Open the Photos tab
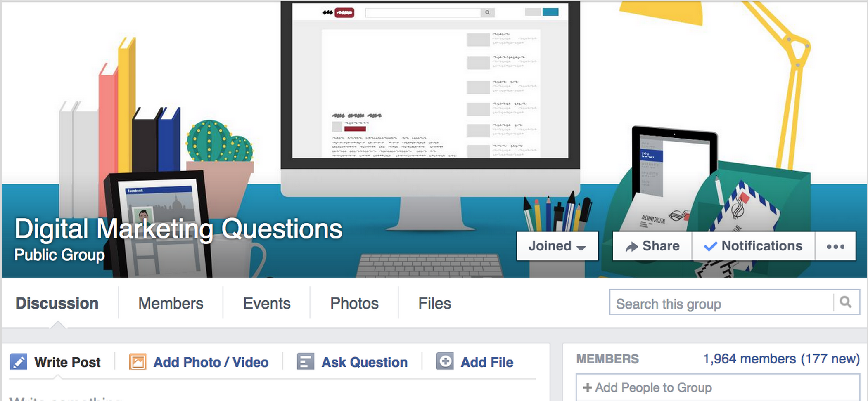Image resolution: width=868 pixels, height=401 pixels. point(354,303)
